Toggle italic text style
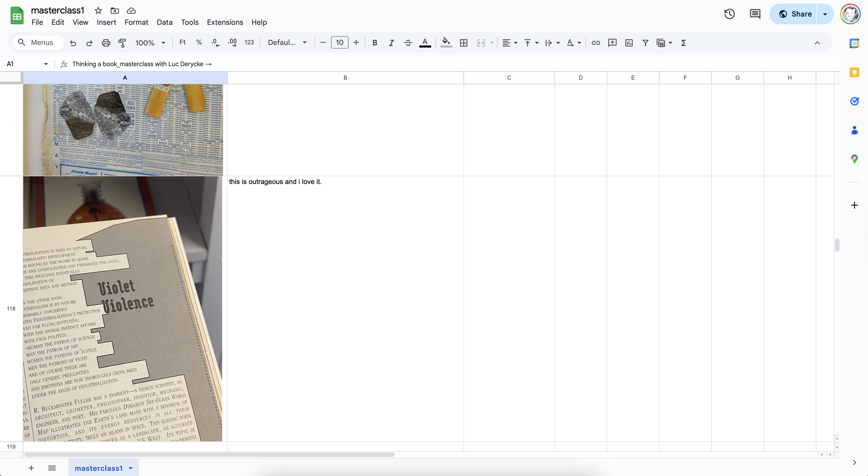This screenshot has height=476, width=868. pos(391,43)
